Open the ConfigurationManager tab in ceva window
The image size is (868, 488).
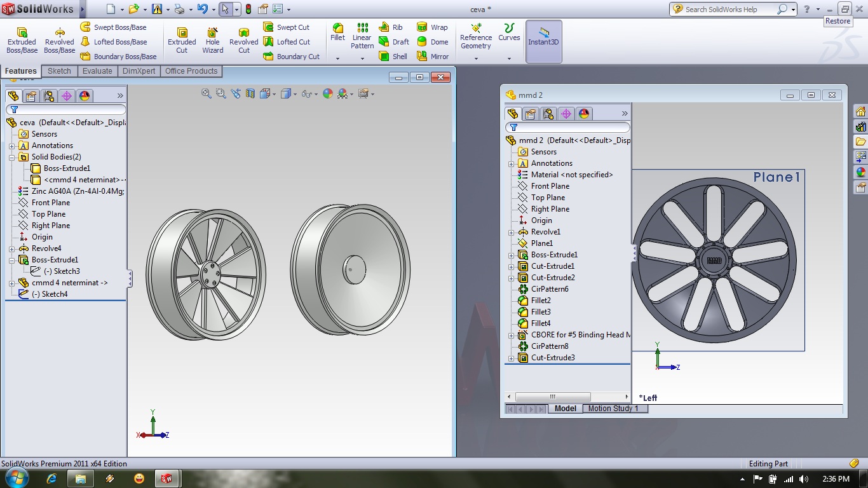point(49,96)
